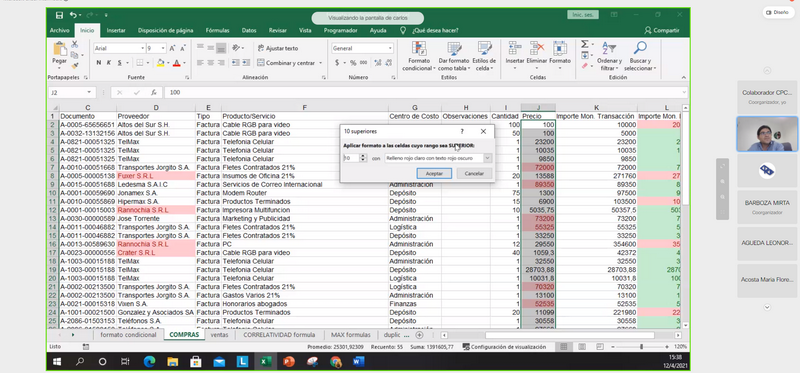Click the rank count stepper in dialog
This screenshot has height=373, width=800.
(x=363, y=158)
